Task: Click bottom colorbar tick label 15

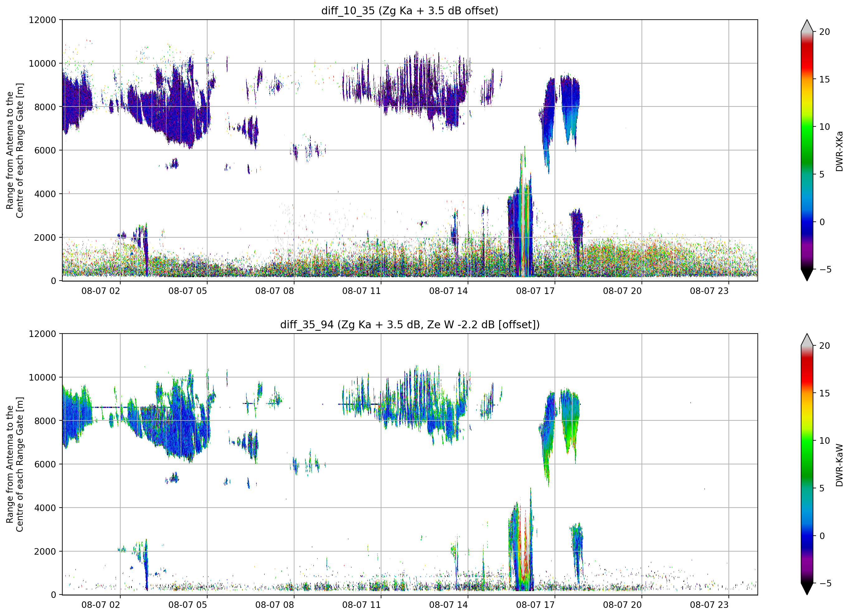Action: [x=824, y=393]
